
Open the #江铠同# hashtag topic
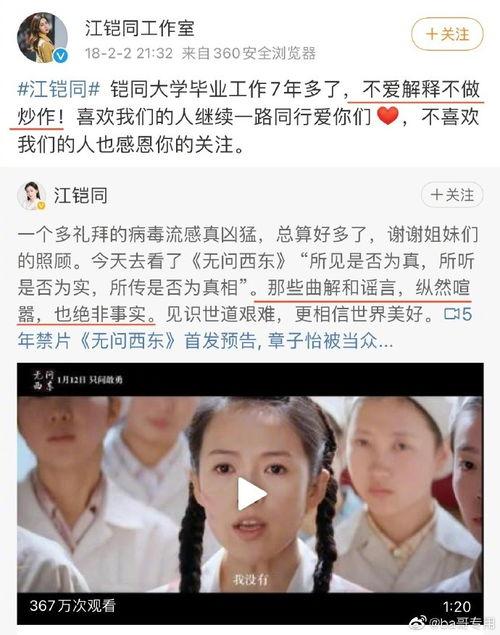point(59,89)
